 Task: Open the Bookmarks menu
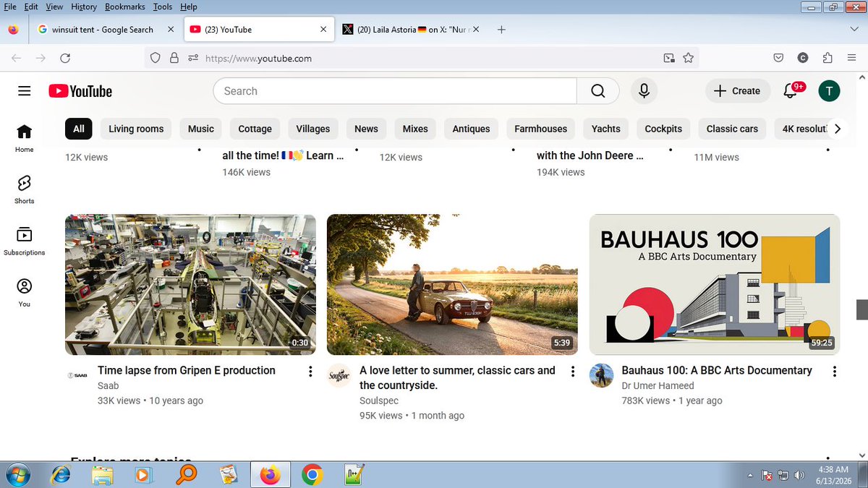pos(125,7)
